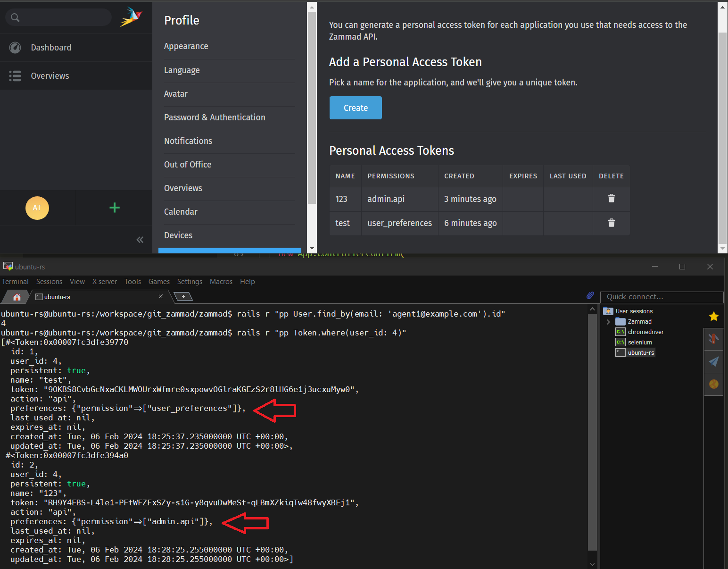This screenshot has height=569, width=728.
Task: Open Calendar profile settings
Action: coord(181,212)
